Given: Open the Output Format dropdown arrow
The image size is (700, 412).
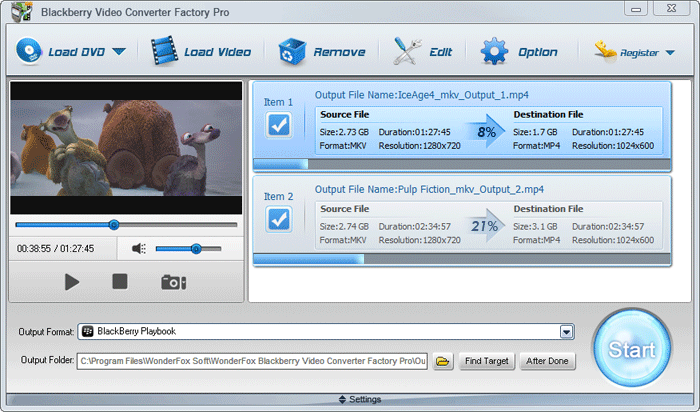Looking at the screenshot, I should click(567, 332).
